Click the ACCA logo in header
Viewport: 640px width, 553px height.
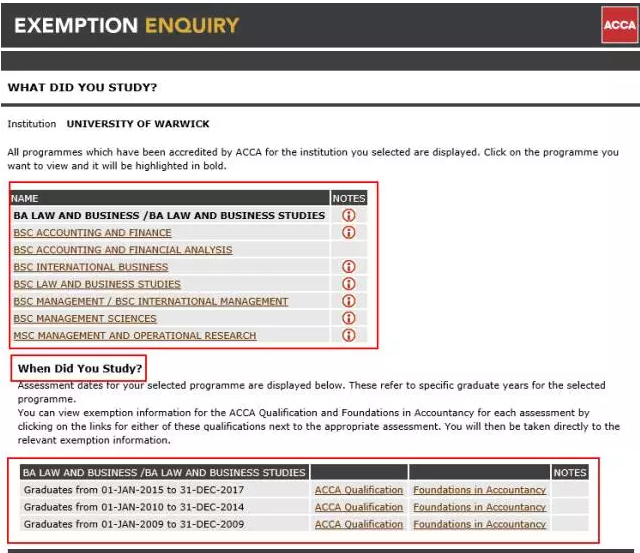click(x=619, y=25)
